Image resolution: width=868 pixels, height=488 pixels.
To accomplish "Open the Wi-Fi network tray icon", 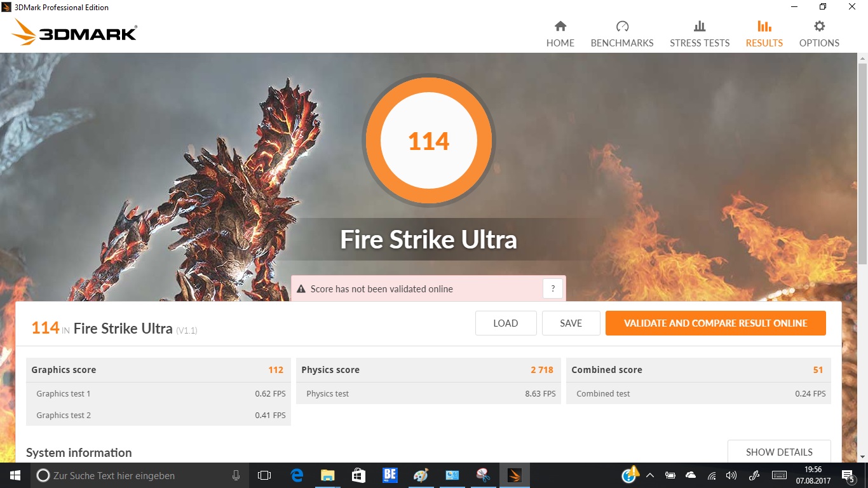I will coord(712,475).
